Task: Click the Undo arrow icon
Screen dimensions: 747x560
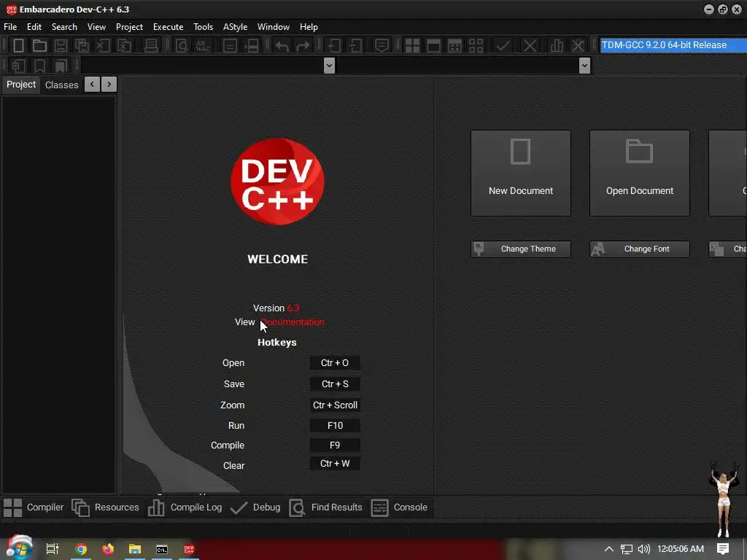Action: (282, 46)
